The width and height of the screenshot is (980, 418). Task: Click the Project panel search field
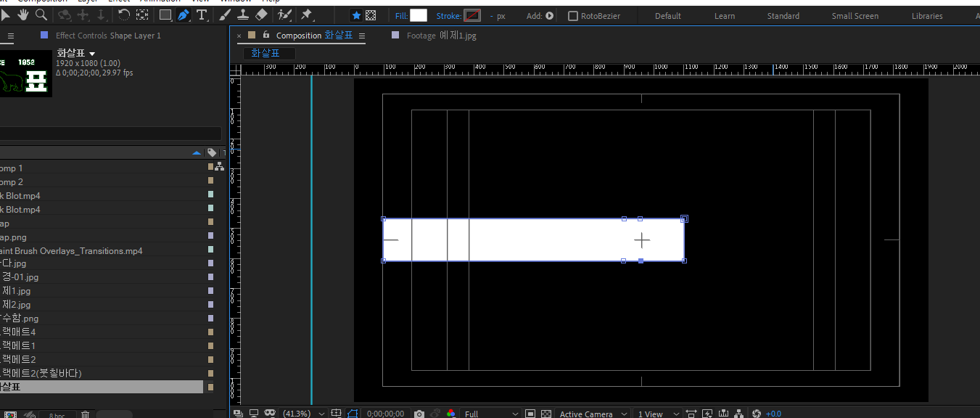click(110, 134)
